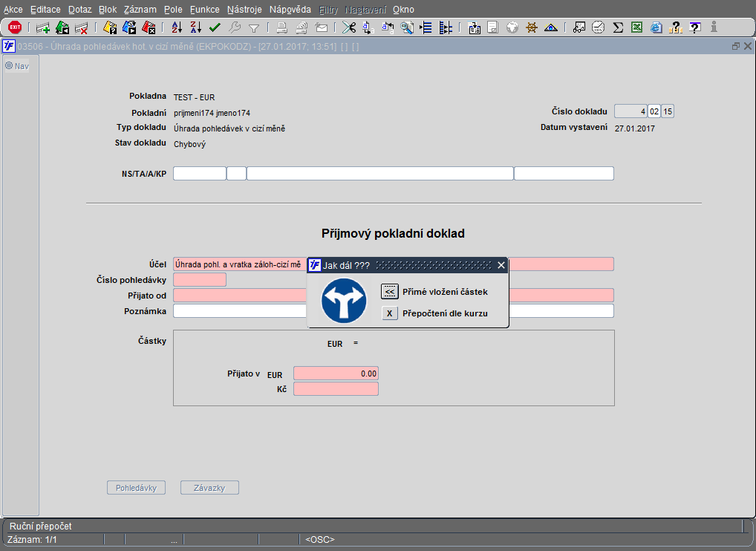Image resolution: width=756 pixels, height=551 pixels.
Task: Click the wrench tool icon
Action: pyautogui.click(x=235, y=28)
